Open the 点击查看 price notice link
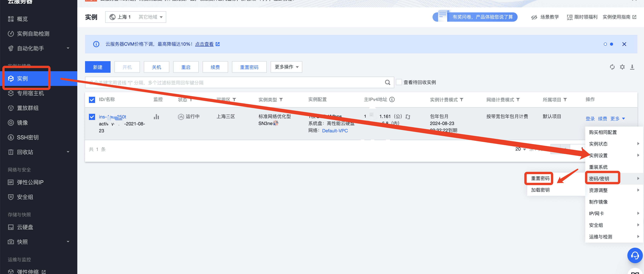 pos(204,44)
